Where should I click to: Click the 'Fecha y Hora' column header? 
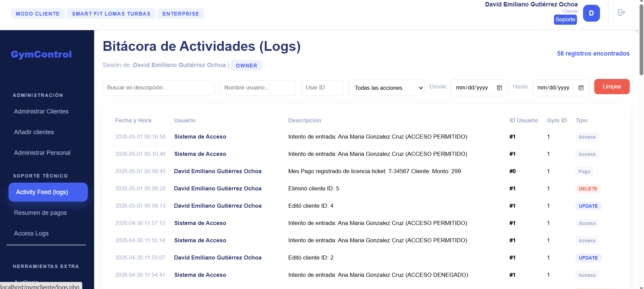pyautogui.click(x=133, y=120)
